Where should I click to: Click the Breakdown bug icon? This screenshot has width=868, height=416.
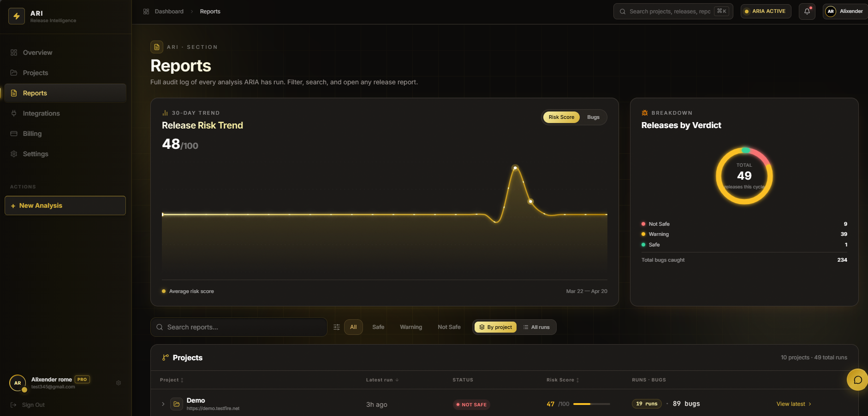point(645,113)
